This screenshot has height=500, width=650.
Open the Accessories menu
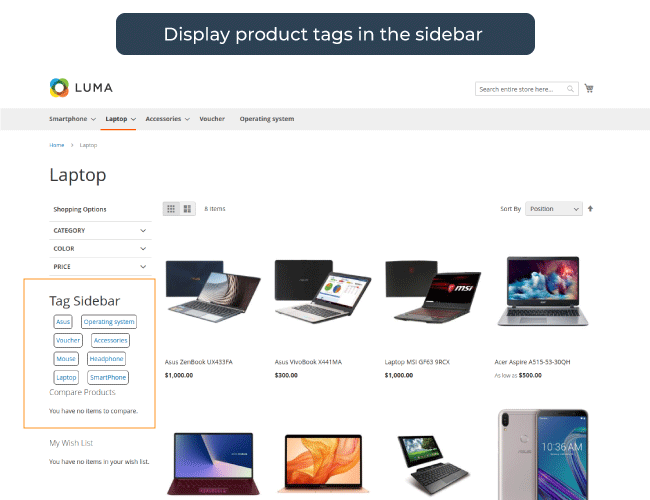pyautogui.click(x=167, y=119)
